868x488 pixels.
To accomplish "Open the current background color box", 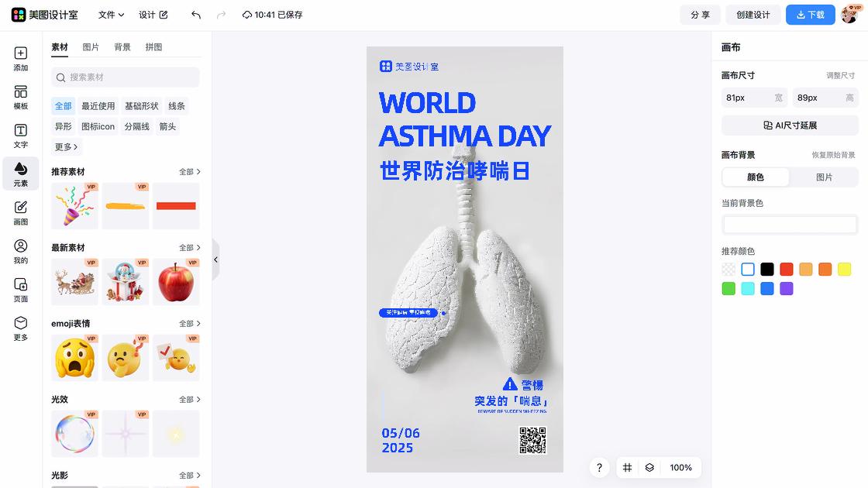I will pos(790,225).
